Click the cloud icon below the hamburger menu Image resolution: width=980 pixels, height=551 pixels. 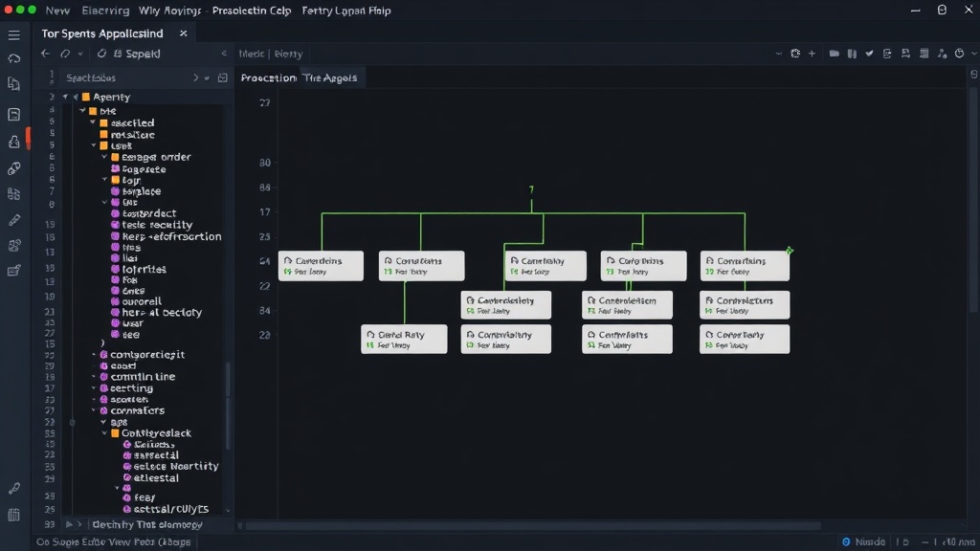pos(13,58)
